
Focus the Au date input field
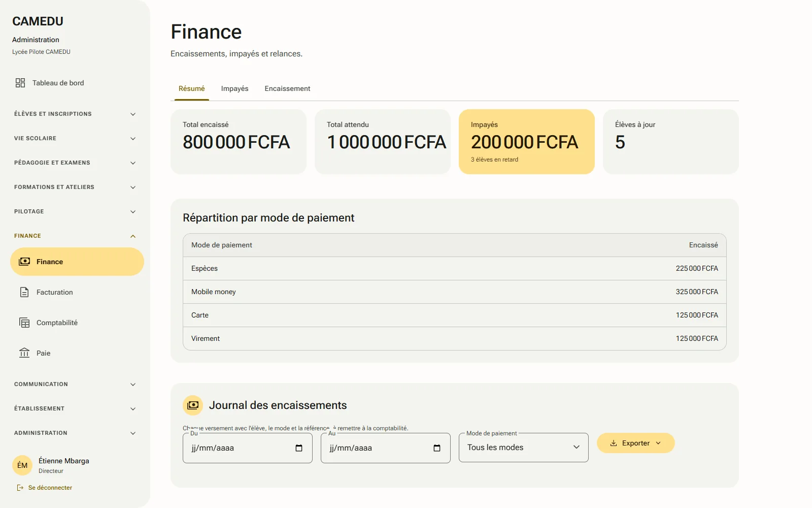point(386,448)
